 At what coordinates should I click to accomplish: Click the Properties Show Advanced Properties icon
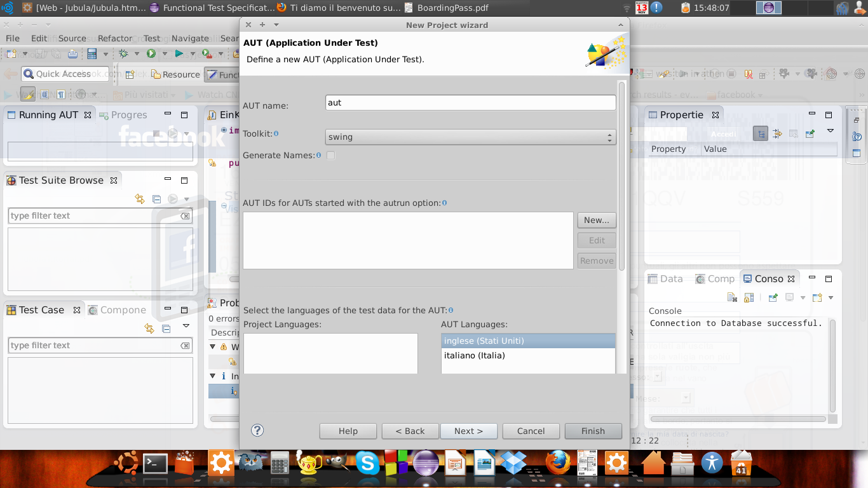point(776,133)
